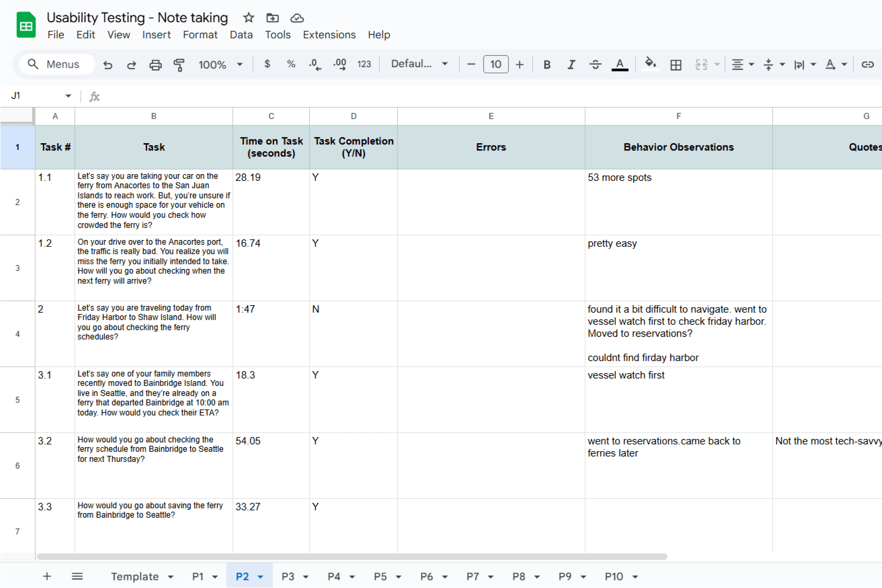Viewport: 882px width, 588px height.
Task: Toggle bold formatting
Action: coord(547,64)
